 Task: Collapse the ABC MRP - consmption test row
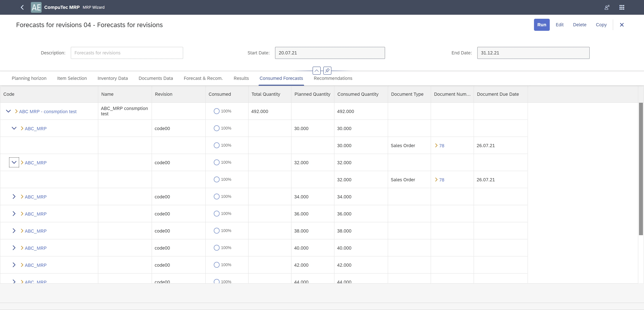(x=8, y=111)
